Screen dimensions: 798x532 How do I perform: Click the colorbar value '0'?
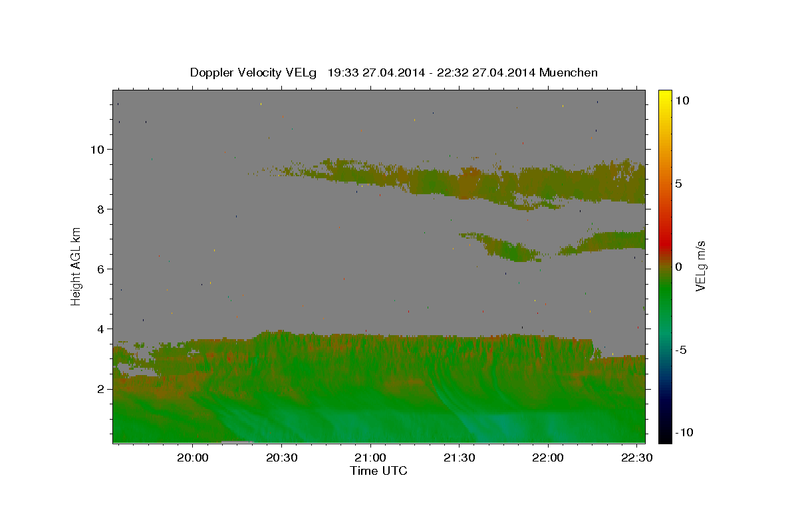(678, 267)
